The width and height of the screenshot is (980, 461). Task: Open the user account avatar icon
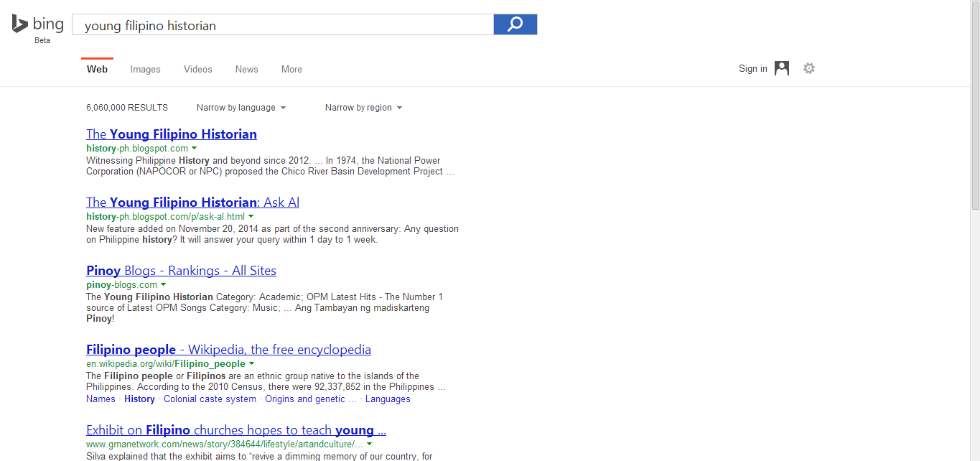(782, 68)
